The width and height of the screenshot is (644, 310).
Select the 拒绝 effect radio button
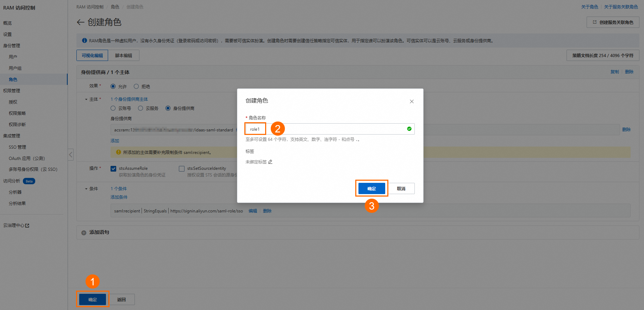(x=136, y=86)
